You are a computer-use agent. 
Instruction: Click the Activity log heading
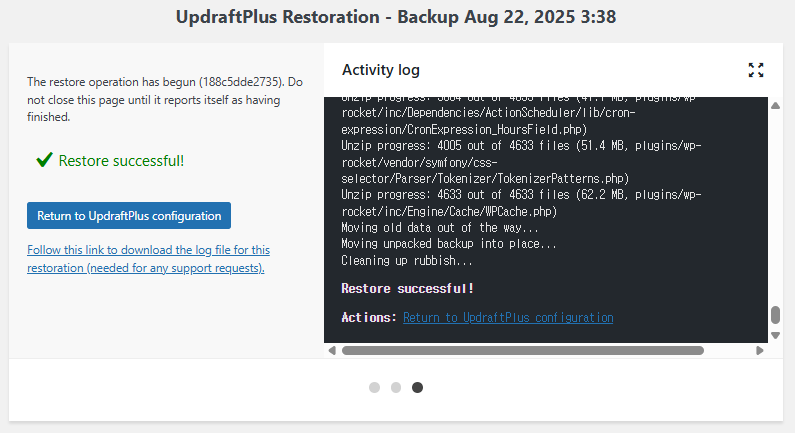click(381, 70)
